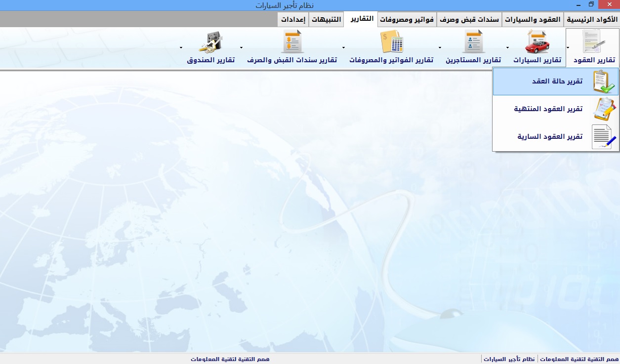
Task: Choose تقرير حالة العقد from the menu
Action: (556, 81)
